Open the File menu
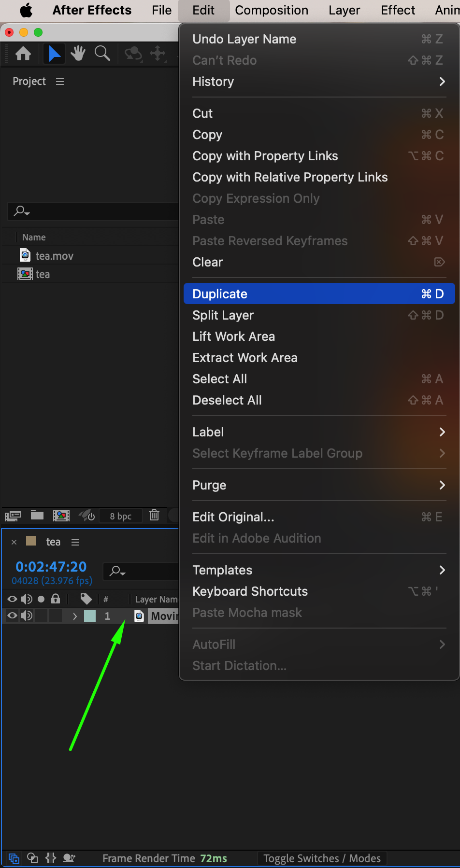460x868 pixels. (x=161, y=10)
